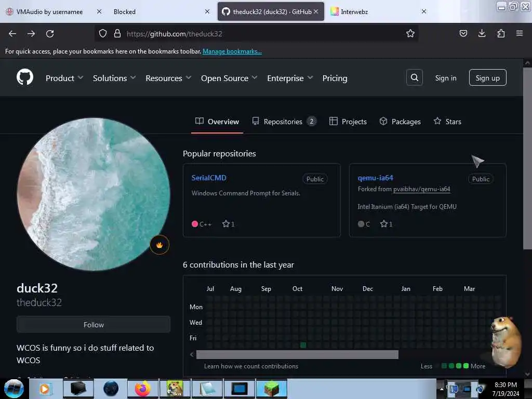Close the theduck32 GitHub browser tab
The height and width of the screenshot is (399, 532).
point(316,11)
